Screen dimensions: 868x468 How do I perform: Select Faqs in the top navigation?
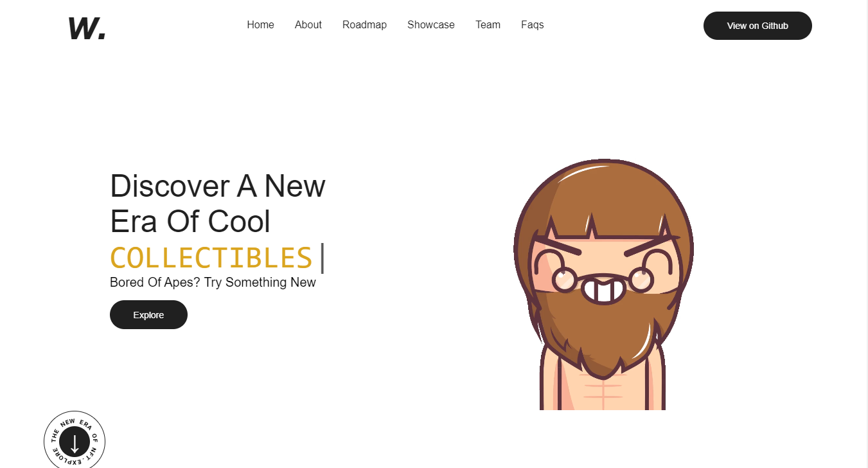click(533, 25)
